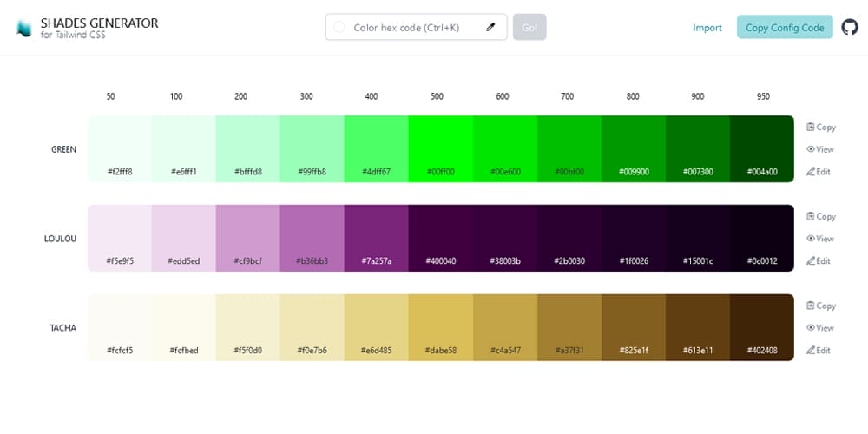The height and width of the screenshot is (434, 868).
Task: Select the darkest green #004a00 swatch
Action: click(x=762, y=149)
